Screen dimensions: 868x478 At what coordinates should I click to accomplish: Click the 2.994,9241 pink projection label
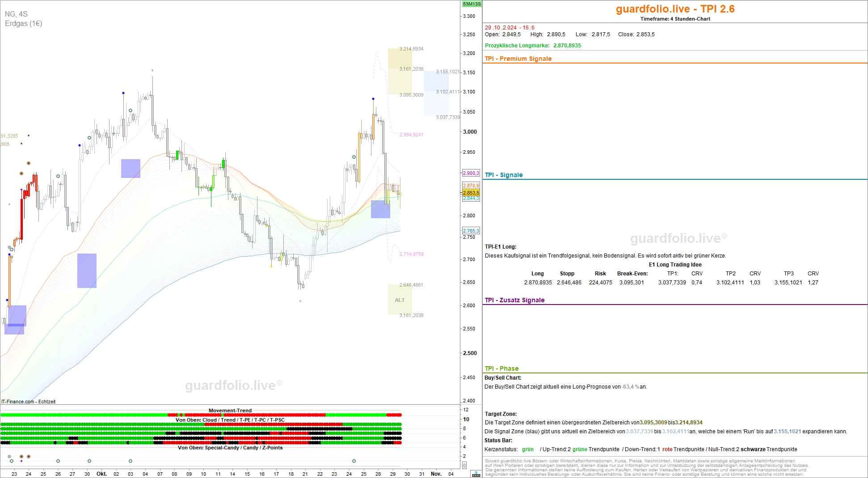click(x=411, y=135)
